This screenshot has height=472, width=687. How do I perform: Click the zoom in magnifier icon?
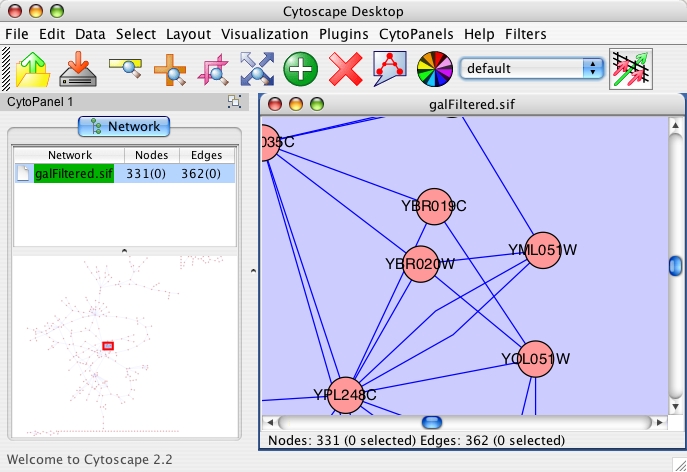coord(169,69)
